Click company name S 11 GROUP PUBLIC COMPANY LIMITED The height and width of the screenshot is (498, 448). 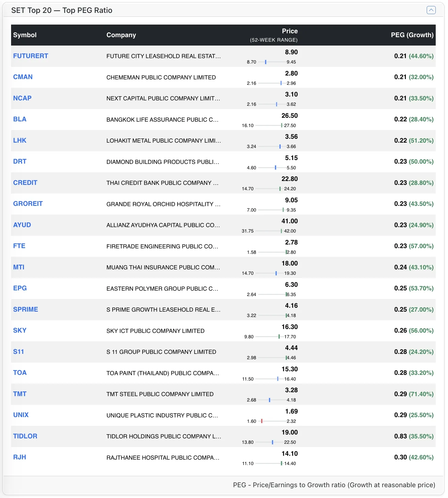161,352
